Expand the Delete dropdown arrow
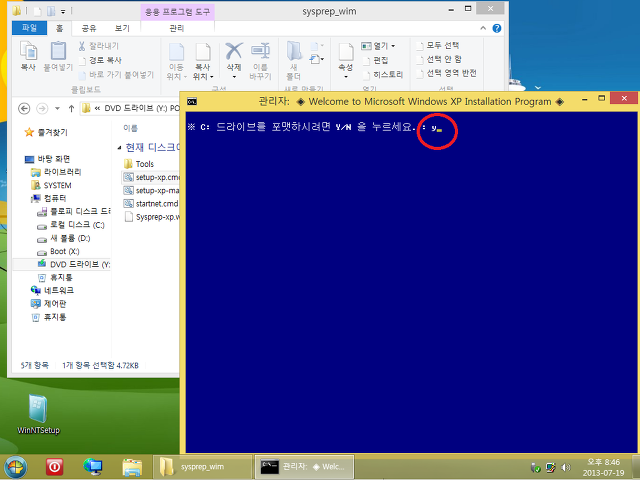This screenshot has width=640, height=480. tap(234, 77)
